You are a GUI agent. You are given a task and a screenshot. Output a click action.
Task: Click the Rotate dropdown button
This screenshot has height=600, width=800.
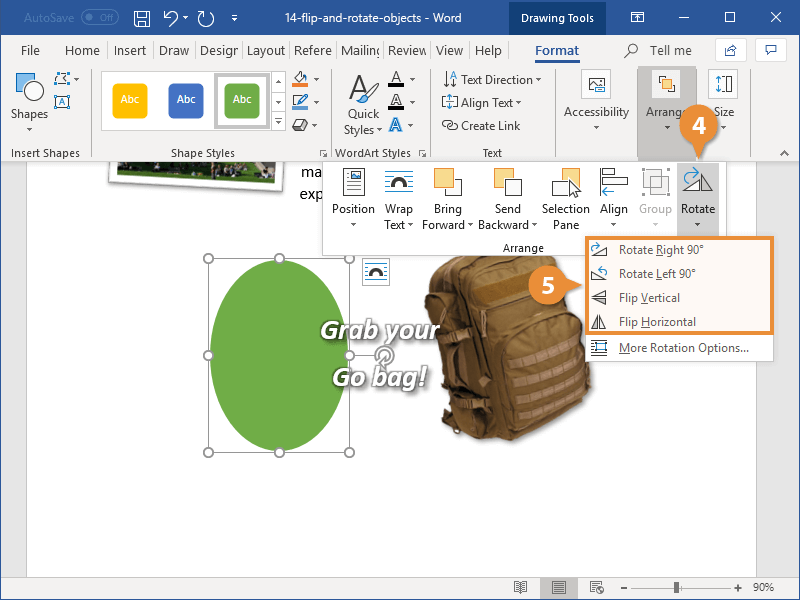point(697,199)
